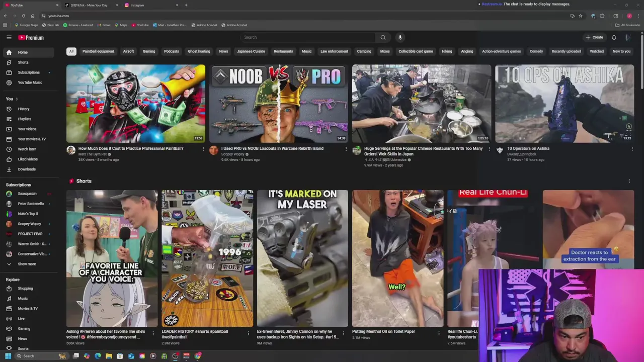Open the Professional Paintball video thumbnail
Image resolution: width=644 pixels, height=362 pixels.
click(x=136, y=104)
